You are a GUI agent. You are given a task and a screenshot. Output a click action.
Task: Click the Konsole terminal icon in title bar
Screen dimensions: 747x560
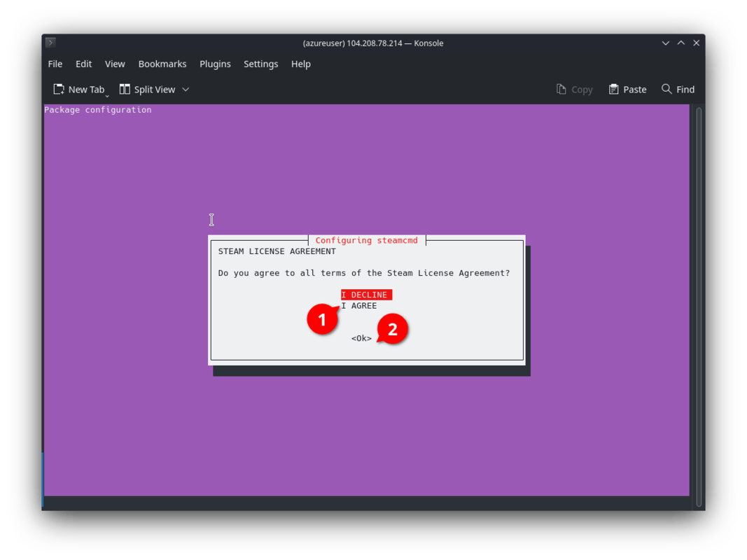tap(50, 43)
